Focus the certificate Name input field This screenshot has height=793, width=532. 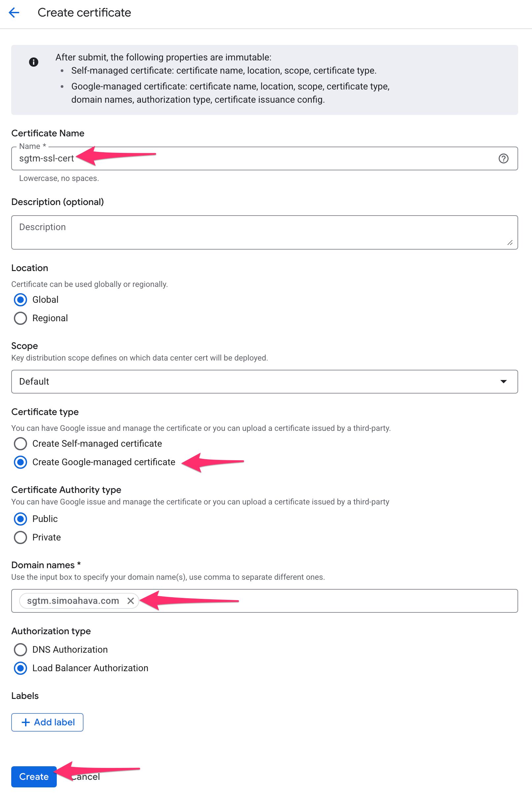271,158
